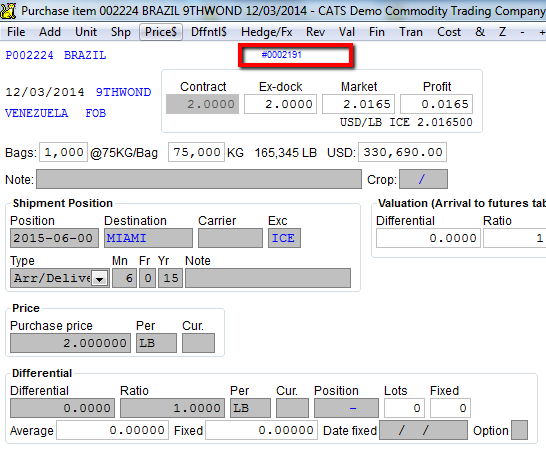Click the Purchase price field 2.000000
Viewport: 546px width, 450px height.
pos(70,343)
